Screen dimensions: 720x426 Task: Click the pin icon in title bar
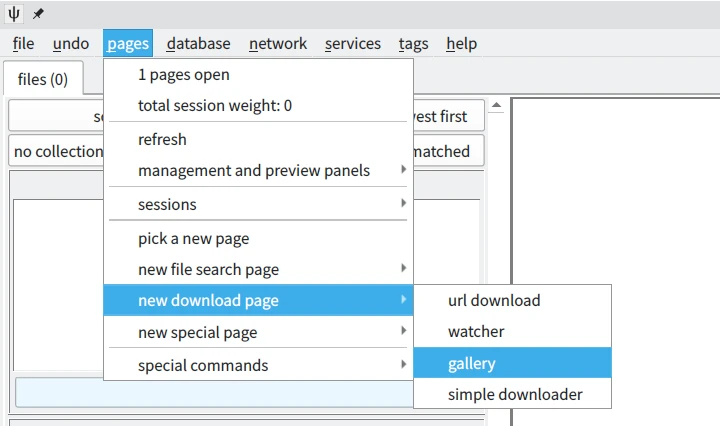(38, 14)
